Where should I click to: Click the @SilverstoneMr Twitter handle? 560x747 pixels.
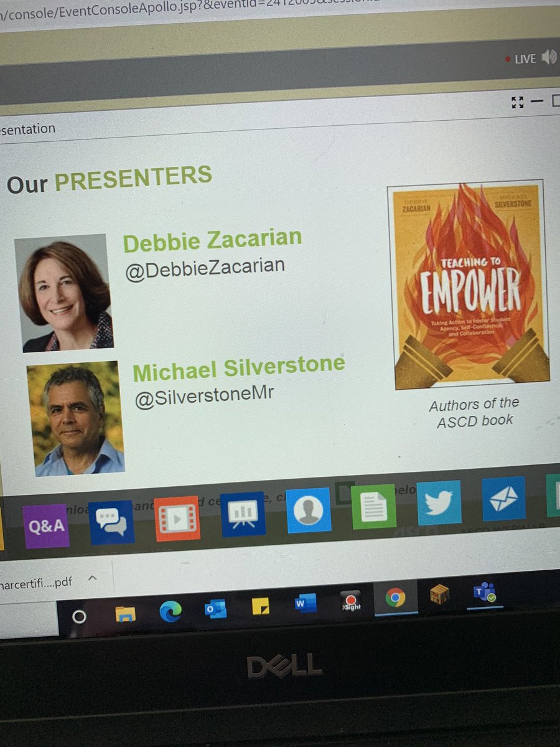point(205,397)
